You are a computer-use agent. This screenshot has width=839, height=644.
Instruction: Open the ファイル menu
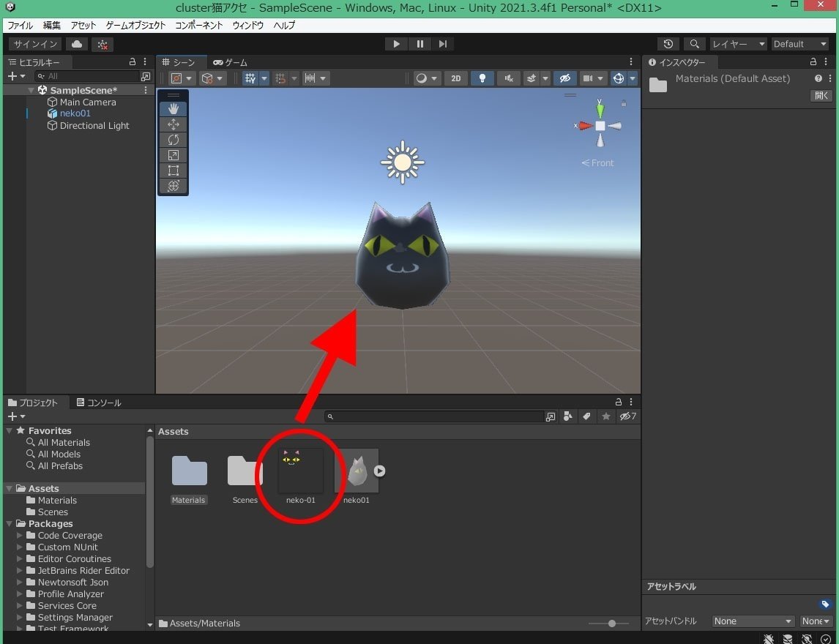tap(20, 25)
